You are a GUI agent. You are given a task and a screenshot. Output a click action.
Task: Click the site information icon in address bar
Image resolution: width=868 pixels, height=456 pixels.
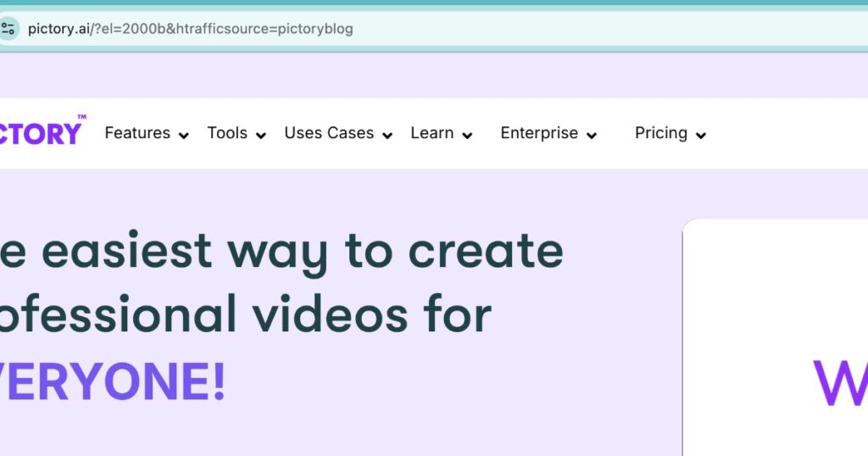pyautogui.click(x=8, y=29)
